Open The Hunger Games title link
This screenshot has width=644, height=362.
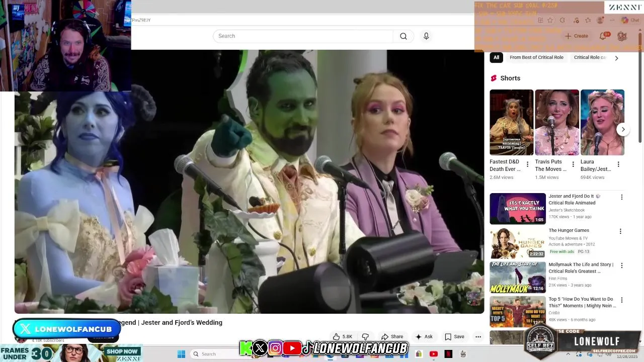click(569, 230)
